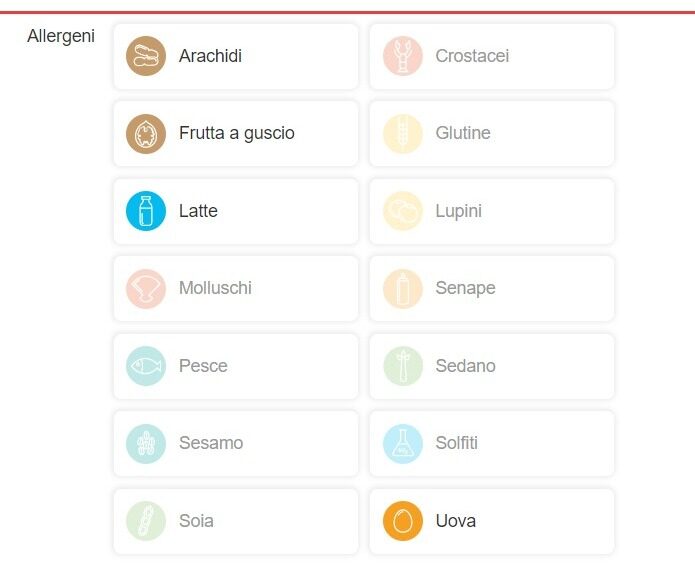
Task: Click the flask icon for Solfiti
Action: tap(402, 443)
